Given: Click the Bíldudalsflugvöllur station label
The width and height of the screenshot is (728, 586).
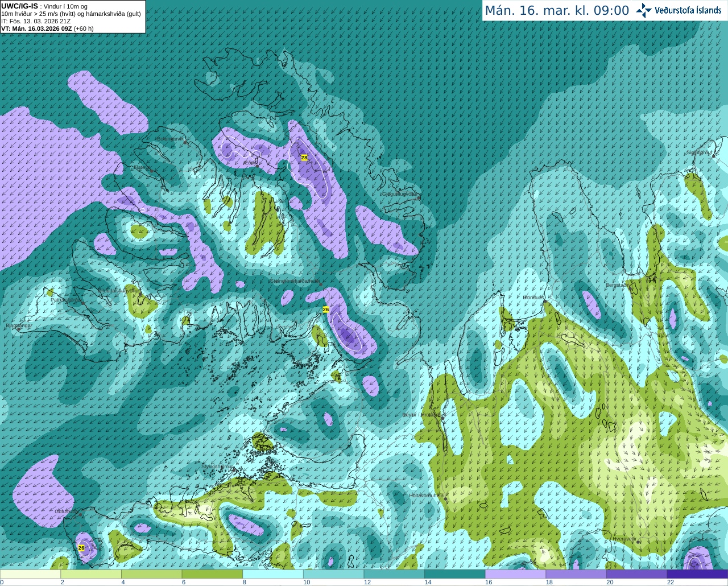Looking at the screenshot, I should [x=118, y=290].
